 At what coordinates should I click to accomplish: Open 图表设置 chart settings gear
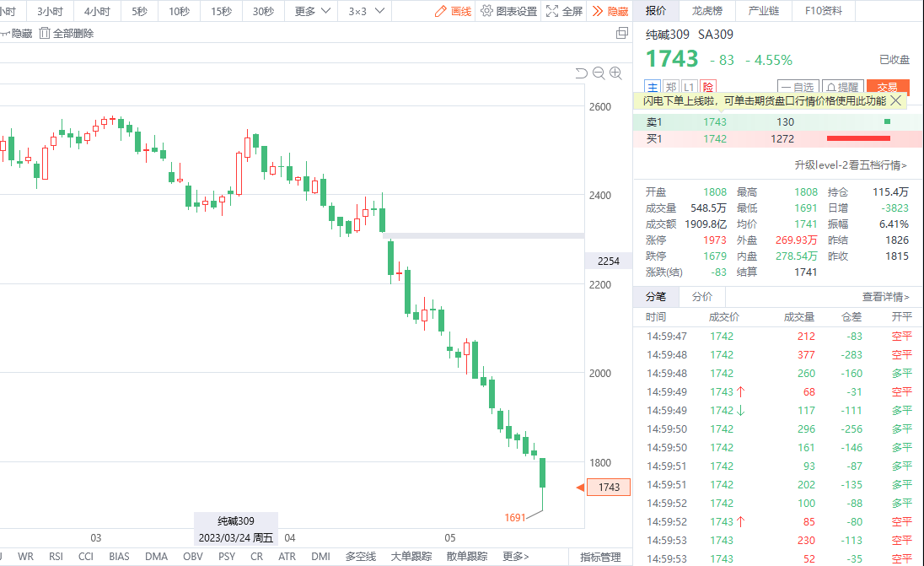pos(508,11)
